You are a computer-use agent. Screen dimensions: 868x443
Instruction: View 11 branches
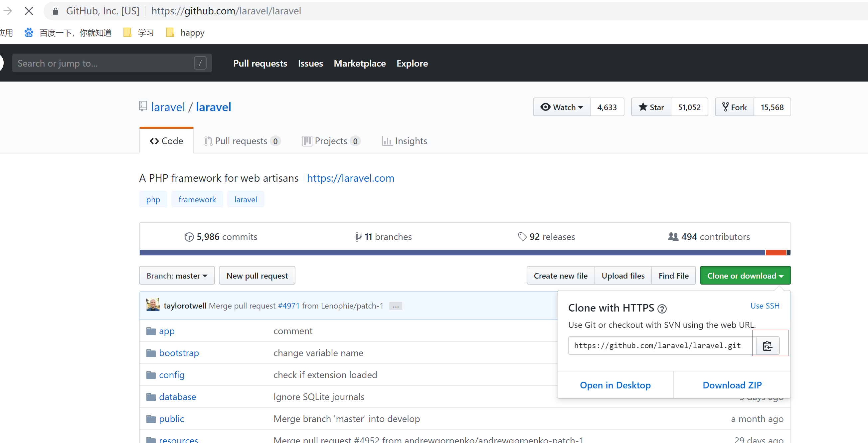coord(384,237)
